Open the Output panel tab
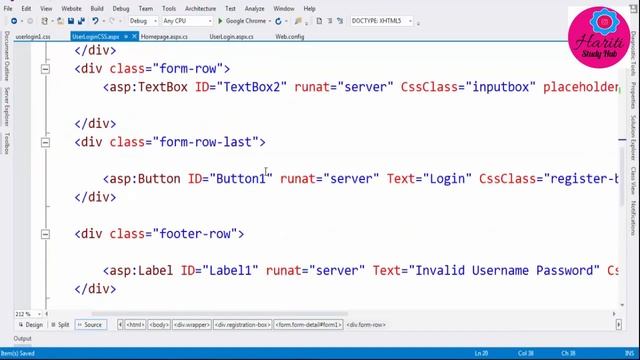This screenshot has height=360, width=640. [x=22, y=339]
